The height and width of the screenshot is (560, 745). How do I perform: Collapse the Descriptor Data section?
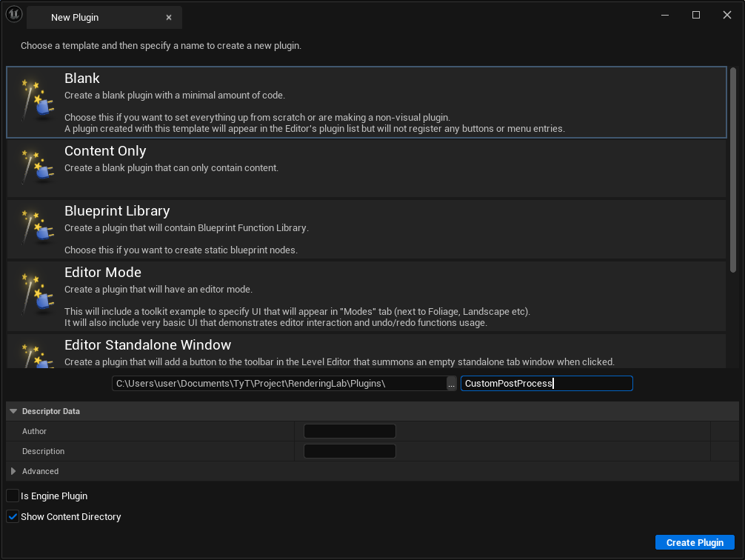click(13, 411)
